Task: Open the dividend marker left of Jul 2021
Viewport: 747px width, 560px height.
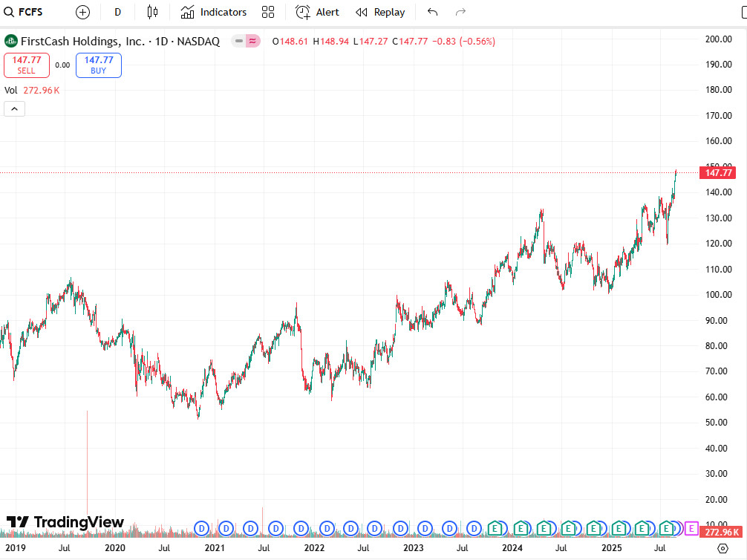Action: [250, 529]
